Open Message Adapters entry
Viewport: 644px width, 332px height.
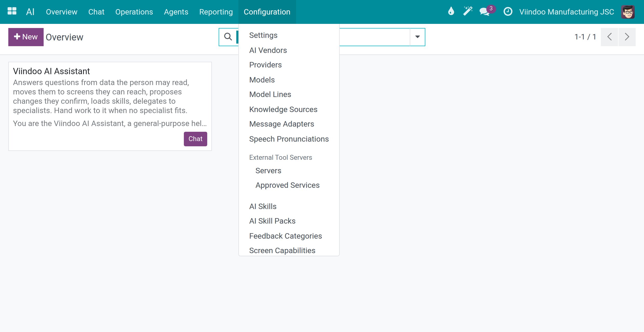(x=289, y=124)
